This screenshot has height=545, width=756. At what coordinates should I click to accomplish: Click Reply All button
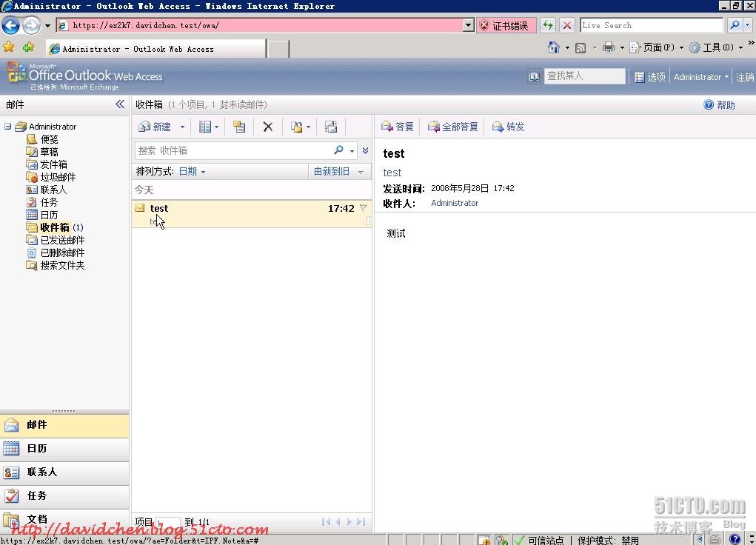tap(452, 127)
